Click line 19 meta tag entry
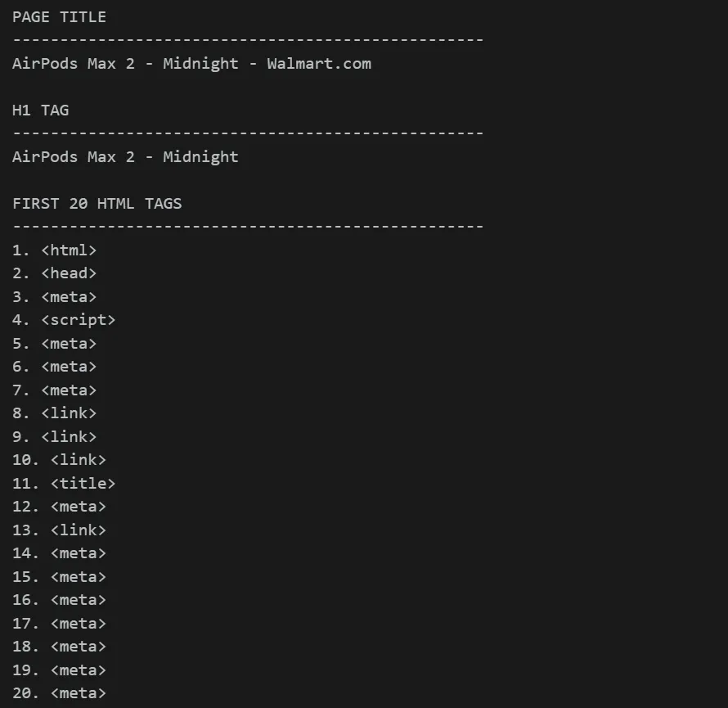Image resolution: width=728 pixels, height=708 pixels. click(x=60, y=670)
